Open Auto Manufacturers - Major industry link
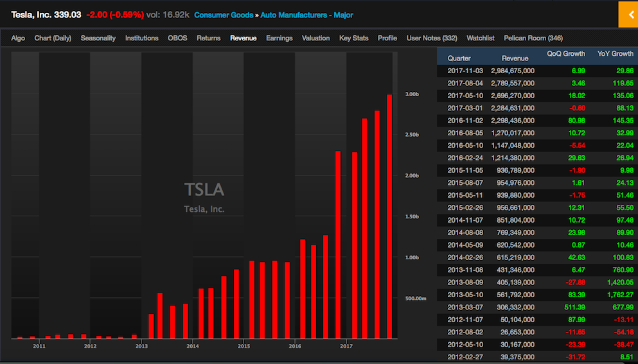 tap(307, 15)
